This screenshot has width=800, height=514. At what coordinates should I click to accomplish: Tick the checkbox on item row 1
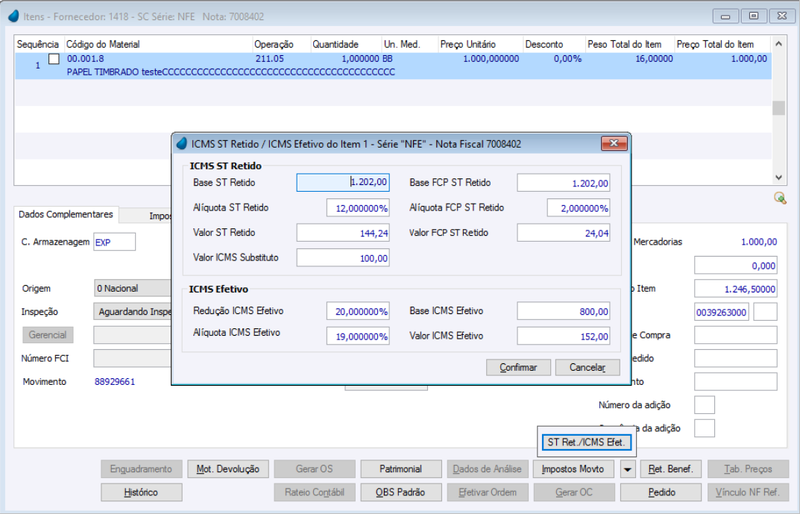[x=54, y=59]
